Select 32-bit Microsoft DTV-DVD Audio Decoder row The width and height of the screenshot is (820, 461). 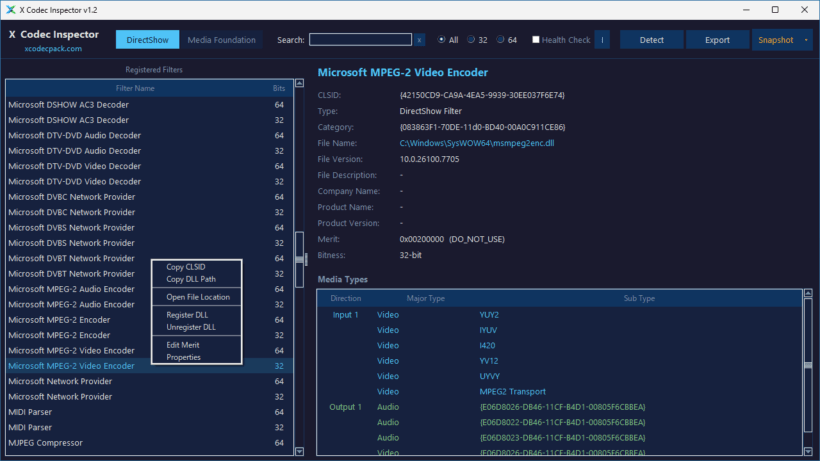[x=149, y=151]
